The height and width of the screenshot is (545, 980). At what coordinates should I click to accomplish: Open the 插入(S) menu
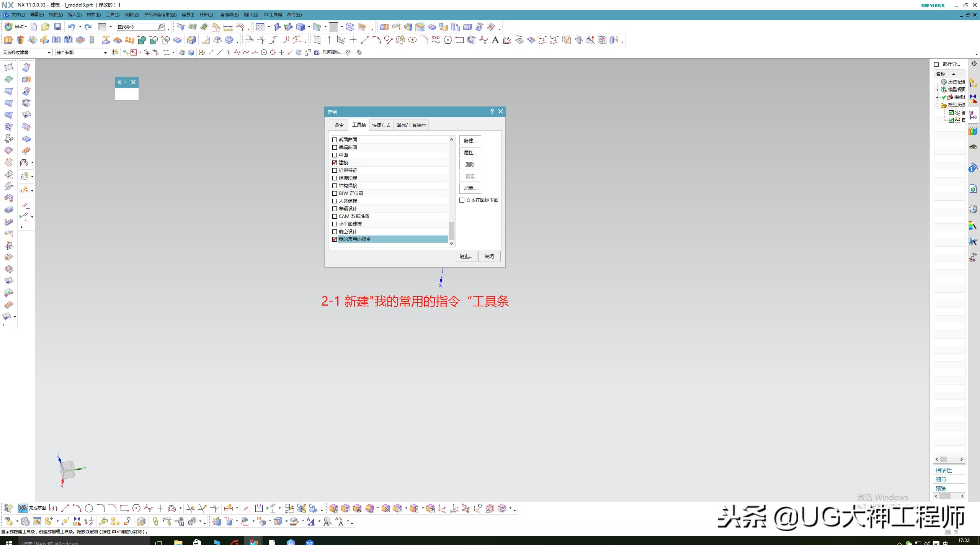pyautogui.click(x=74, y=15)
